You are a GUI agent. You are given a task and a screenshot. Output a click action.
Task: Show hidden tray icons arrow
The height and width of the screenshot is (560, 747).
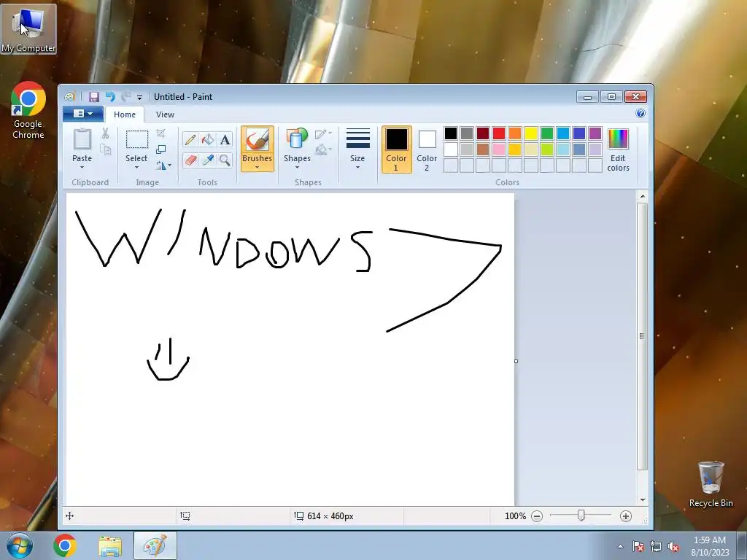[620, 547]
